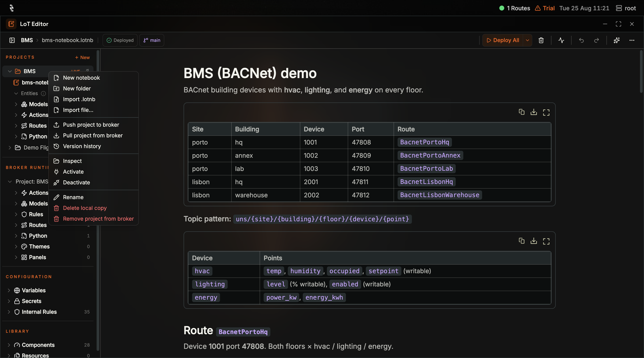Copy the site route table
The image size is (644, 358).
(x=521, y=112)
